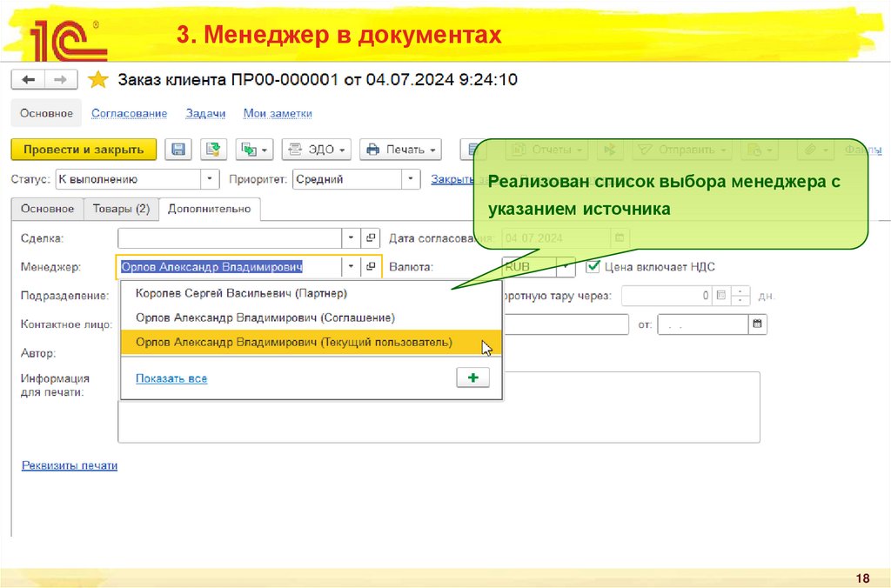Viewport: 891px width, 588px height.
Task: Click the printer icon on Печать button
Action: (372, 149)
